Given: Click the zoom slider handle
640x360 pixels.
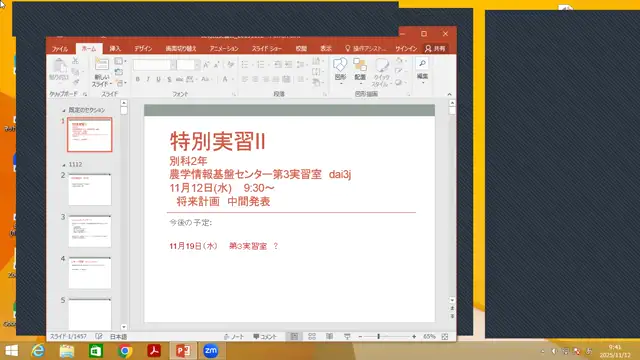Looking at the screenshot, I should 379,337.
